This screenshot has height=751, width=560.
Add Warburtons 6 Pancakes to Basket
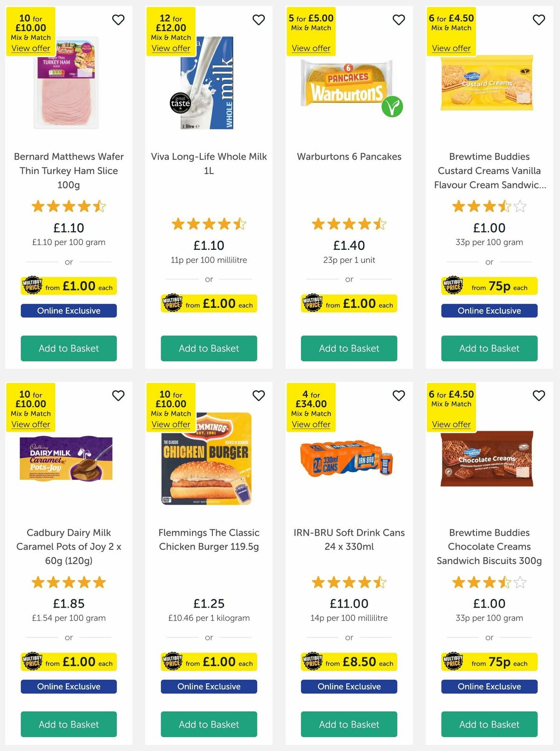click(x=349, y=348)
